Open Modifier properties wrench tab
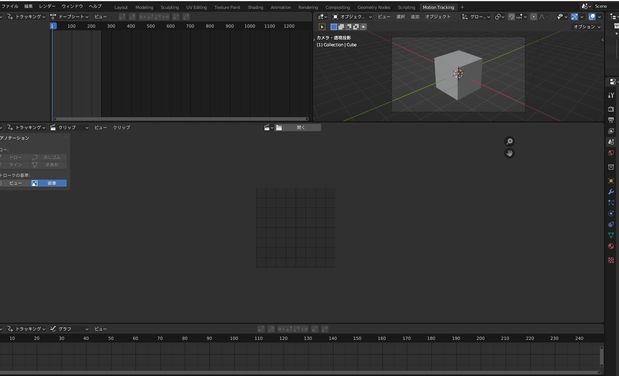619x376 pixels. [611, 192]
